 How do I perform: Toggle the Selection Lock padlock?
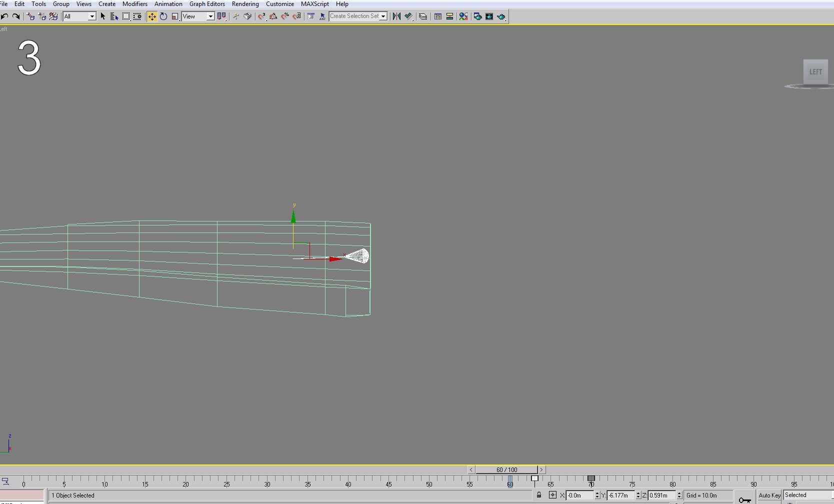click(539, 495)
